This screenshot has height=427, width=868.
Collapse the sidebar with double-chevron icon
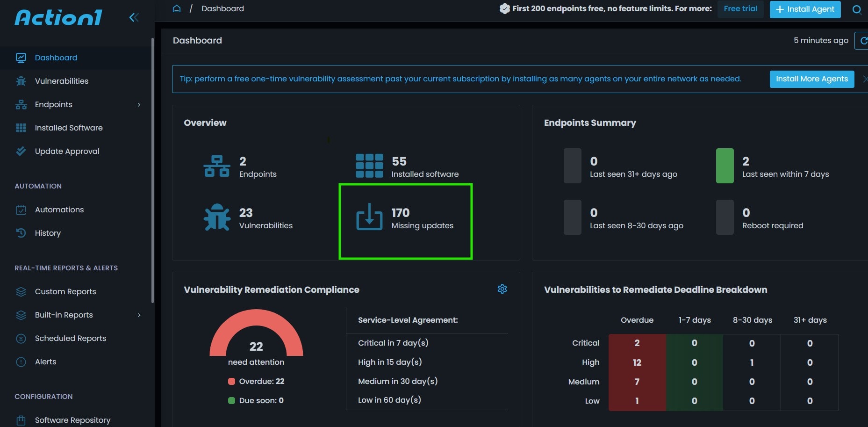(x=134, y=18)
